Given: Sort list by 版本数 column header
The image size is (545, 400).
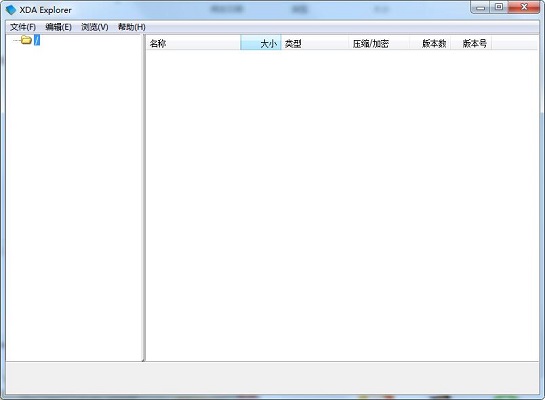Looking at the screenshot, I should (430, 43).
